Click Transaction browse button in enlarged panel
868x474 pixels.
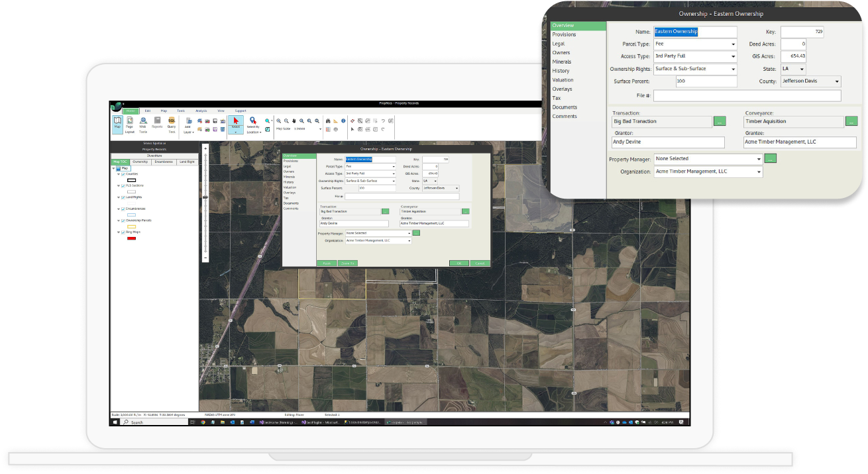pyautogui.click(x=720, y=121)
